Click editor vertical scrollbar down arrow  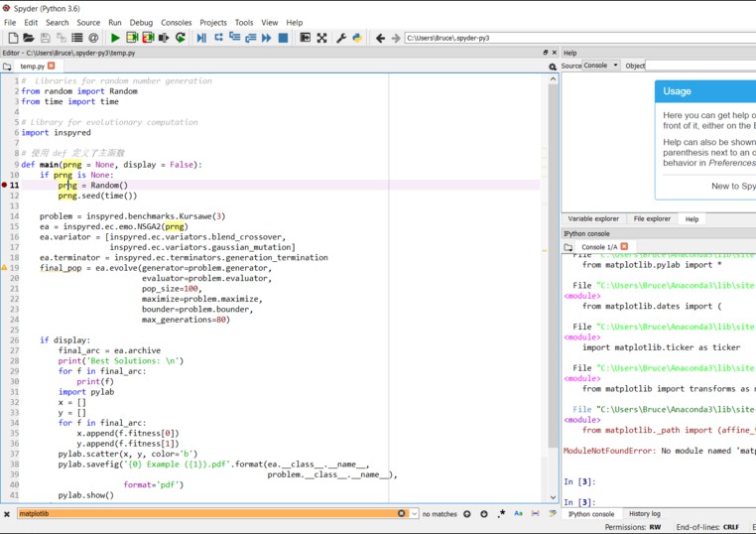click(553, 497)
